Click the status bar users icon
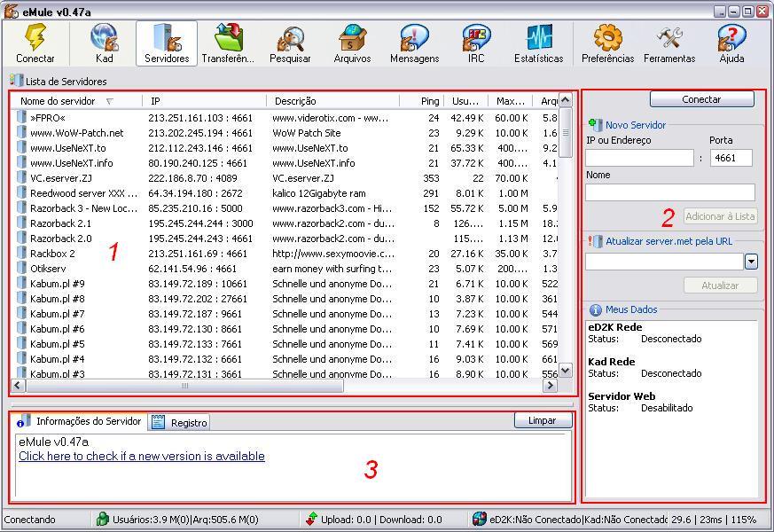The height and width of the screenshot is (532, 774). point(102,519)
